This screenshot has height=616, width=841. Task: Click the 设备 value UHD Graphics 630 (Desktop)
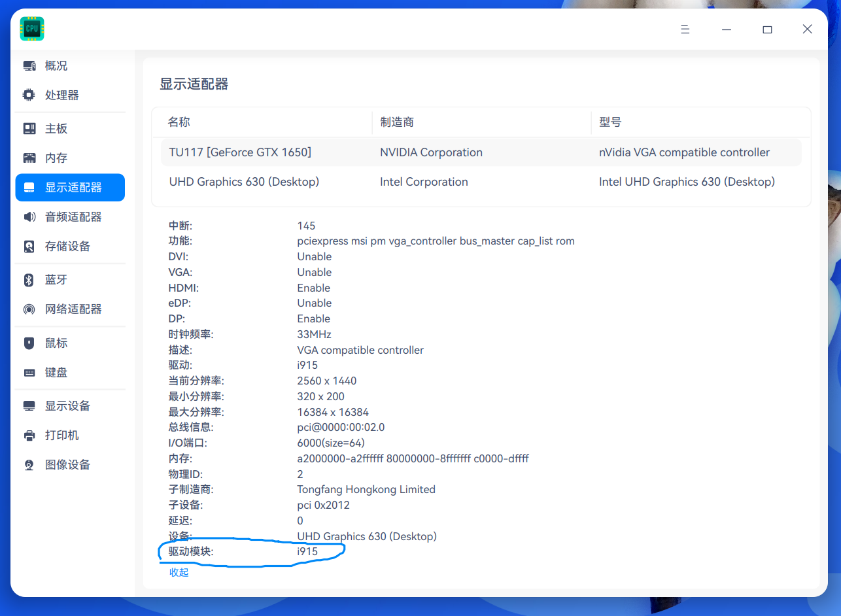coord(366,536)
